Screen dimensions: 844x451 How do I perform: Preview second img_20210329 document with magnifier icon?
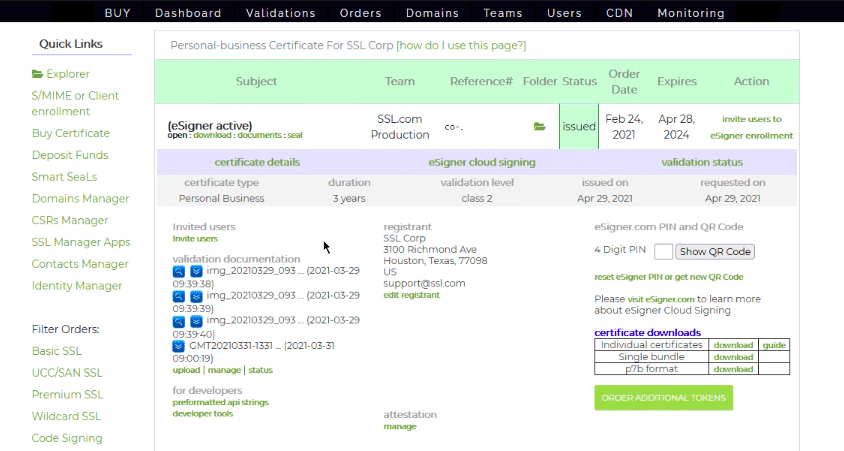pyautogui.click(x=179, y=296)
